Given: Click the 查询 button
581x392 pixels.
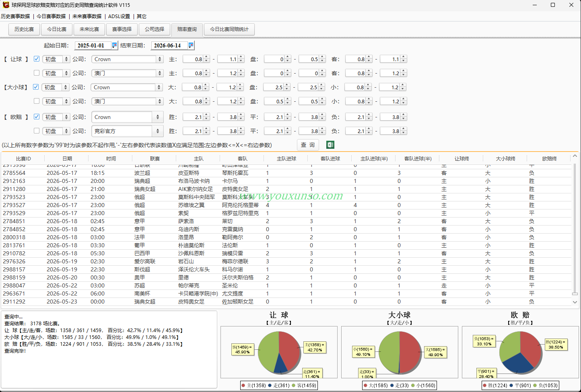Looking at the screenshot, I should (308, 145).
